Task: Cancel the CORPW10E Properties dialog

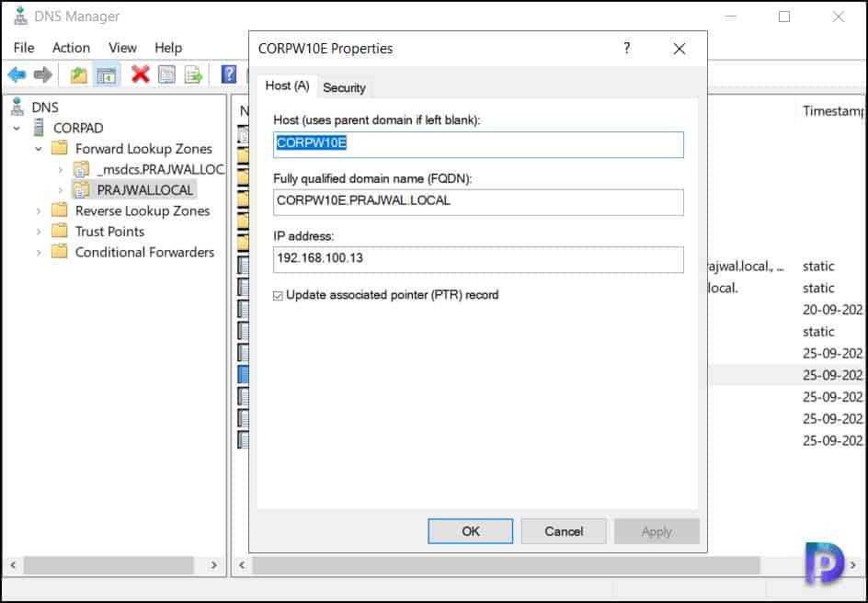Action: pyautogui.click(x=563, y=530)
